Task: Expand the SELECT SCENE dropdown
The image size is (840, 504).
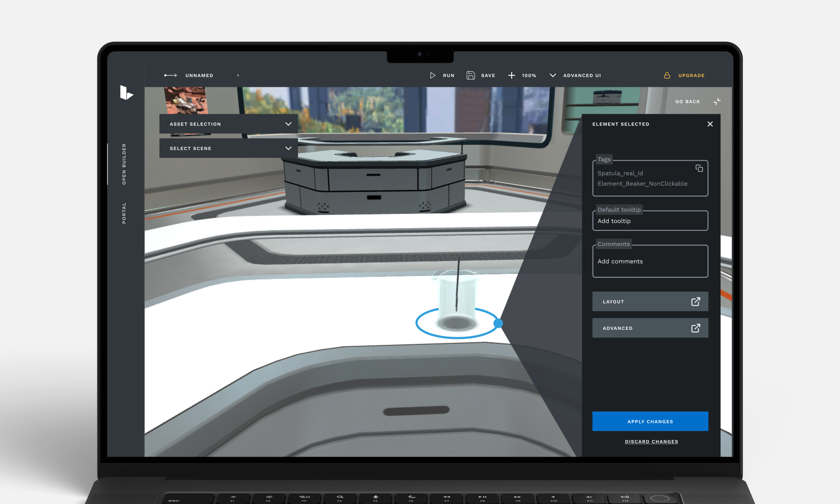Action: pyautogui.click(x=228, y=148)
